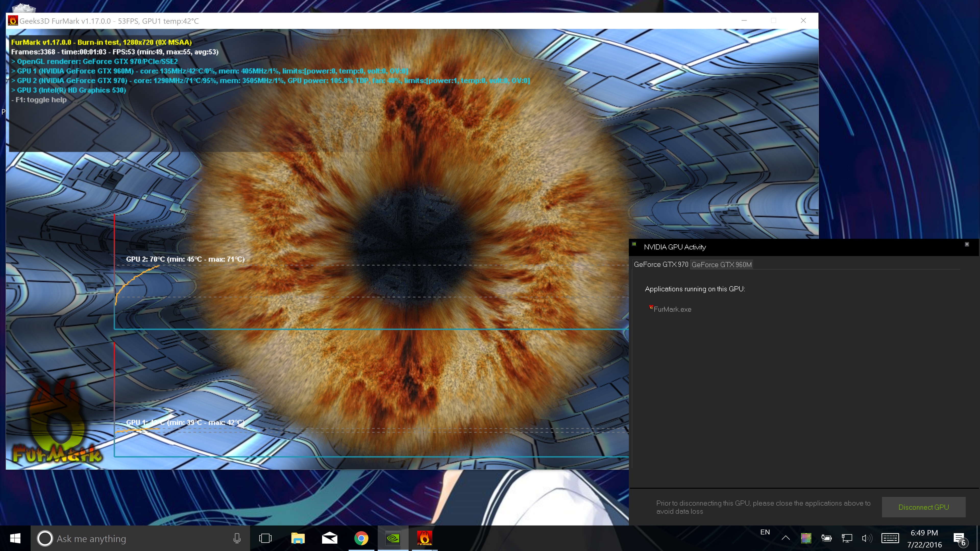Select FurMark.exe in running applications list

[x=672, y=309]
